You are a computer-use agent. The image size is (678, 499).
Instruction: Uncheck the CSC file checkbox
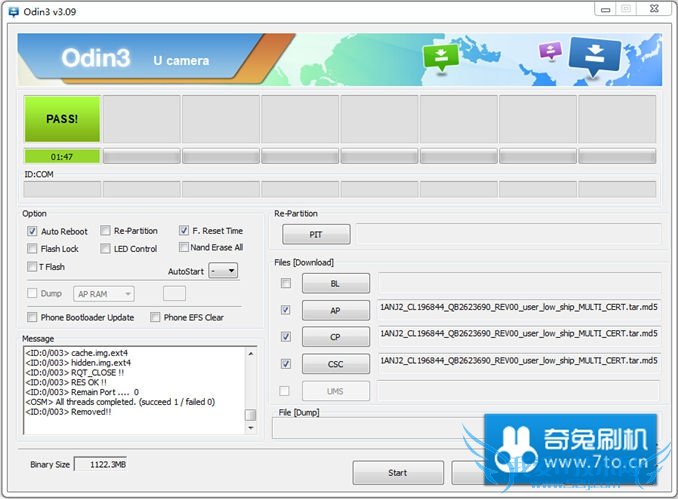point(286,364)
